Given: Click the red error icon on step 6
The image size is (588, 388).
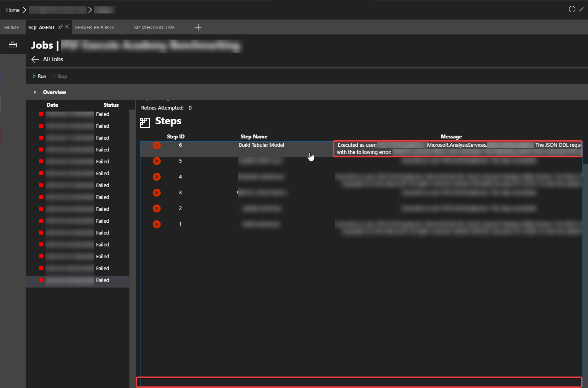Looking at the screenshot, I should [x=156, y=145].
